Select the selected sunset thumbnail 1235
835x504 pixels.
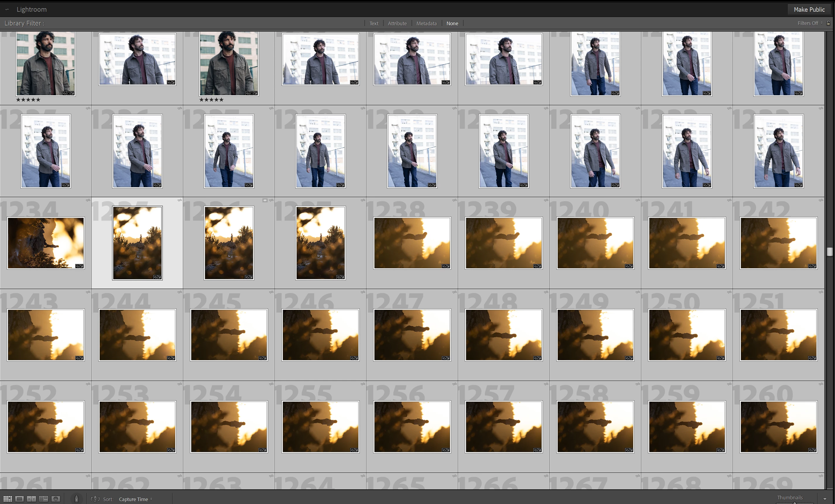click(137, 243)
